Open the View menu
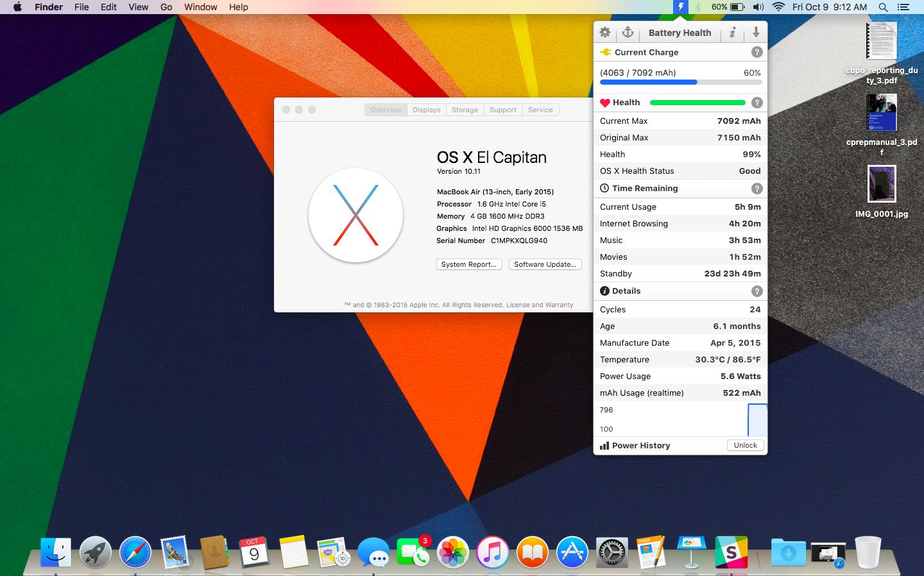 click(138, 7)
